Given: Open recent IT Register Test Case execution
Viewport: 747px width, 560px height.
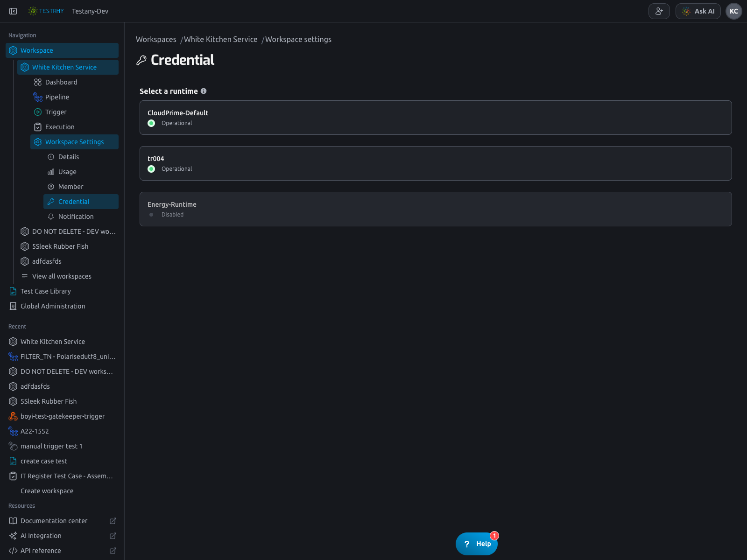Looking at the screenshot, I should (x=62, y=476).
